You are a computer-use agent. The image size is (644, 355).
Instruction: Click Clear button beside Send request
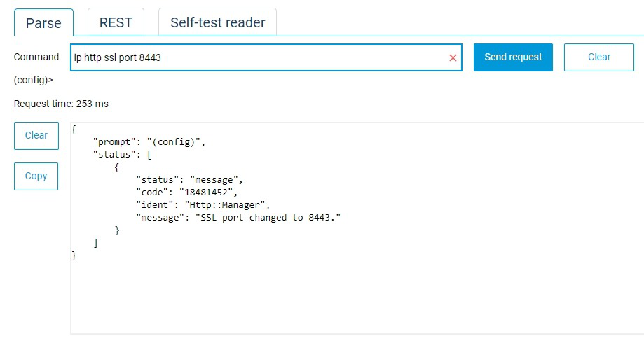point(598,57)
